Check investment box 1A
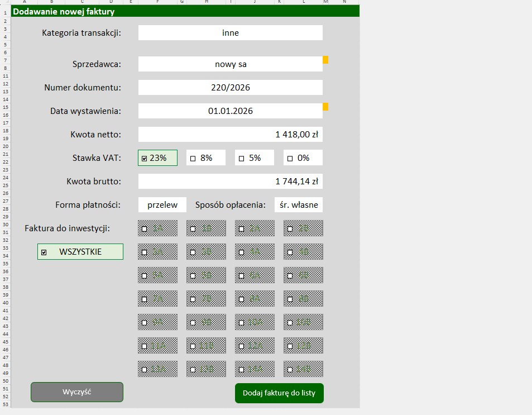 tap(145, 228)
